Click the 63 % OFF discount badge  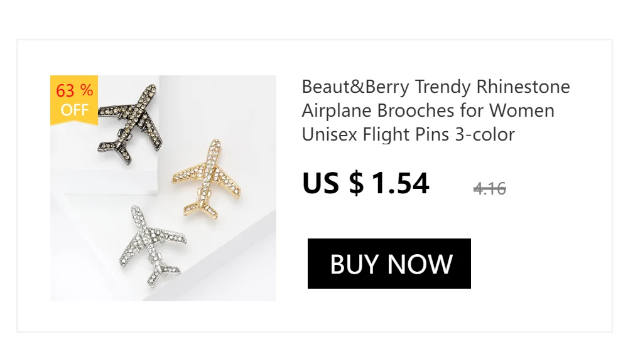click(74, 100)
